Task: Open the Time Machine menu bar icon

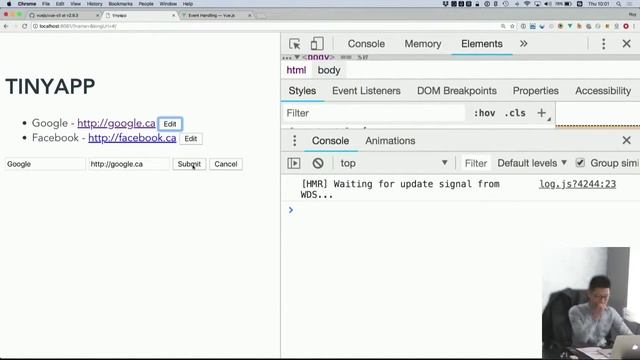Action: [506, 4]
